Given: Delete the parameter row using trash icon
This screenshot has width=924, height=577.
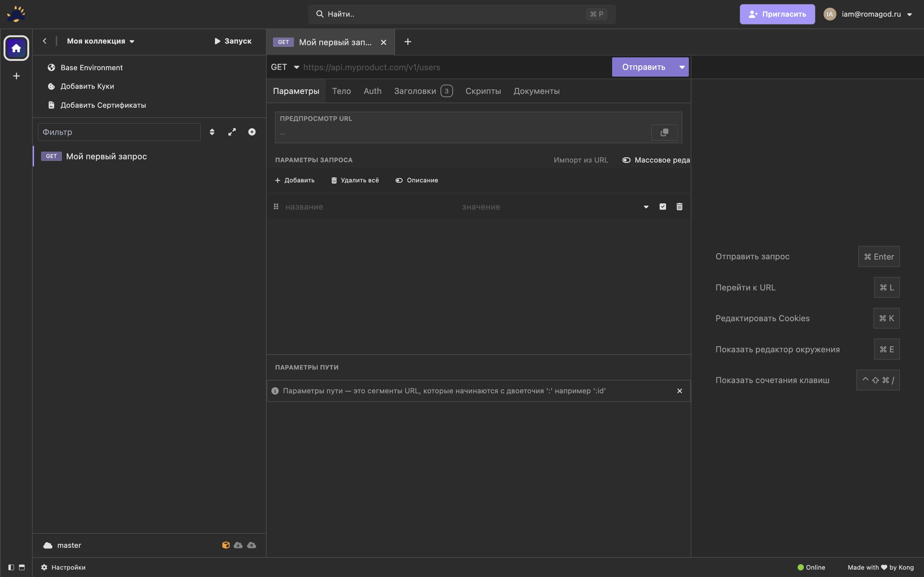Looking at the screenshot, I should [x=679, y=206].
